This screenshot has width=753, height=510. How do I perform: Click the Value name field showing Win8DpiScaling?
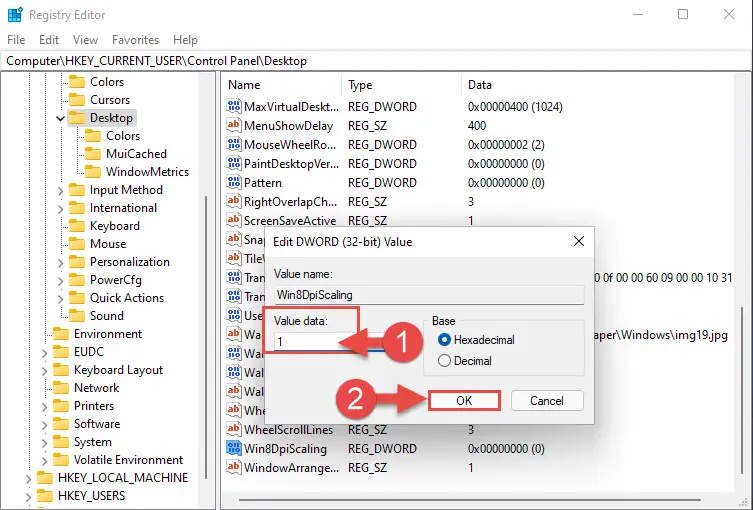click(x=429, y=295)
